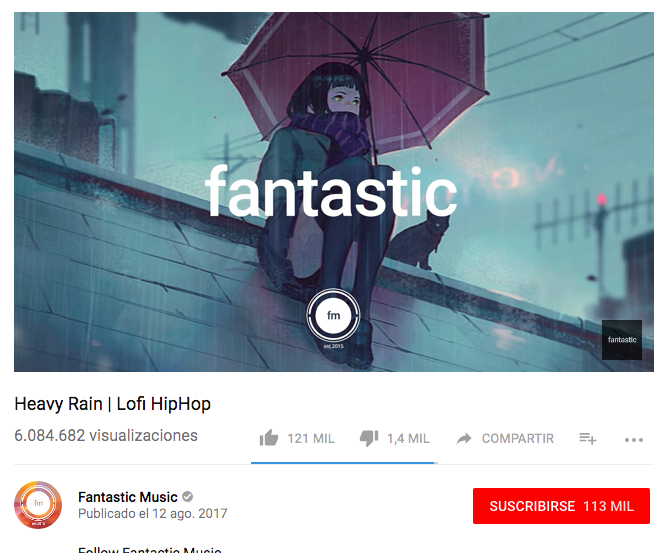This screenshot has width=668, height=553.
Task: Click the thumbs up like icon
Action: click(x=269, y=438)
